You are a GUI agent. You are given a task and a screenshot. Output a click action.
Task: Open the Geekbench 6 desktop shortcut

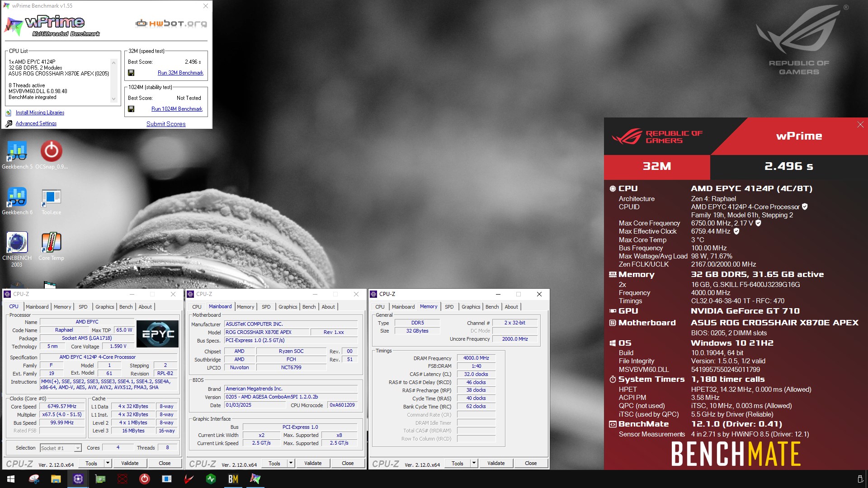[17, 201]
